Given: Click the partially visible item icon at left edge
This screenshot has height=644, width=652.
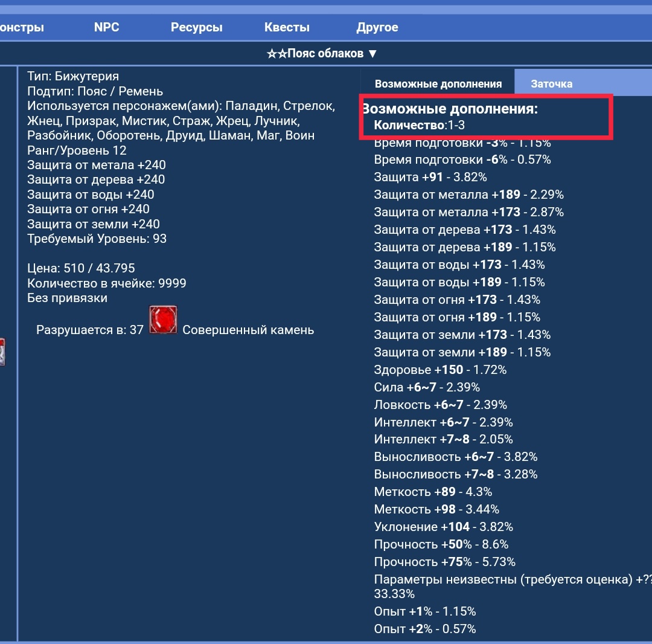Looking at the screenshot, I should click(2, 352).
